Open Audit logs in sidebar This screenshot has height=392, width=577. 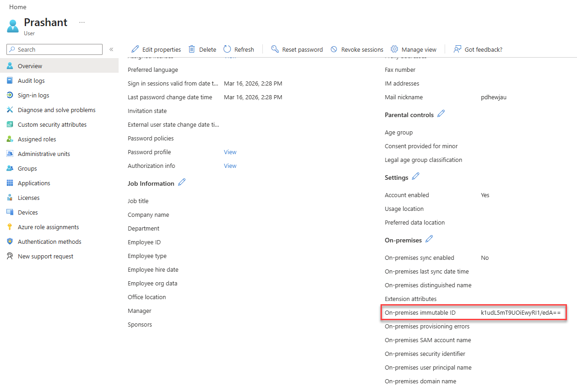coord(31,81)
